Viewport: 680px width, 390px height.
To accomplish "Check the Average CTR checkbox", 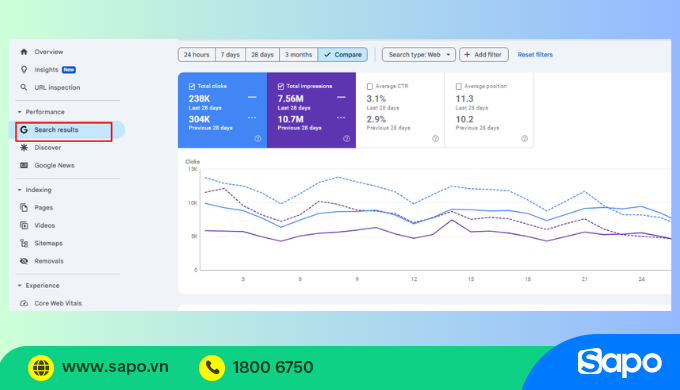I will pyautogui.click(x=369, y=86).
